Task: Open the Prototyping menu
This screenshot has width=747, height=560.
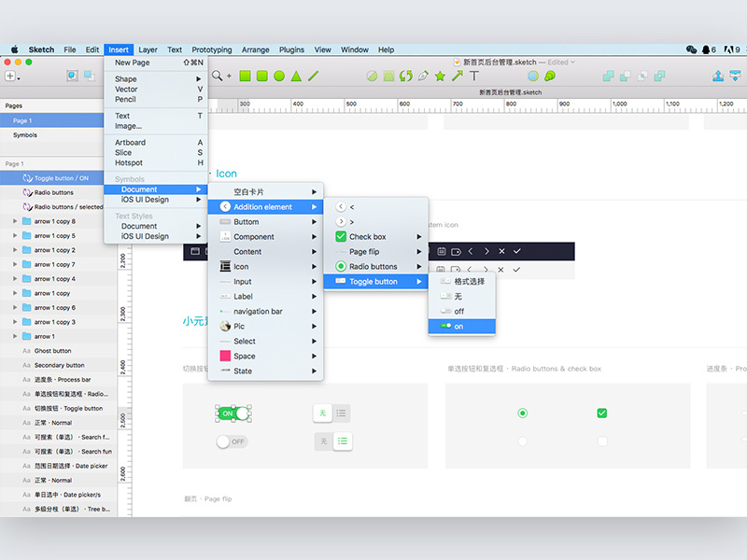Action: click(x=212, y=49)
